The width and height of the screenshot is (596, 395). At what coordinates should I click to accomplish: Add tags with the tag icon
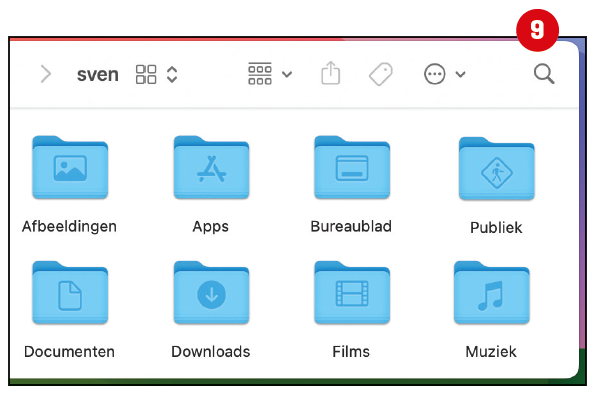pos(381,74)
